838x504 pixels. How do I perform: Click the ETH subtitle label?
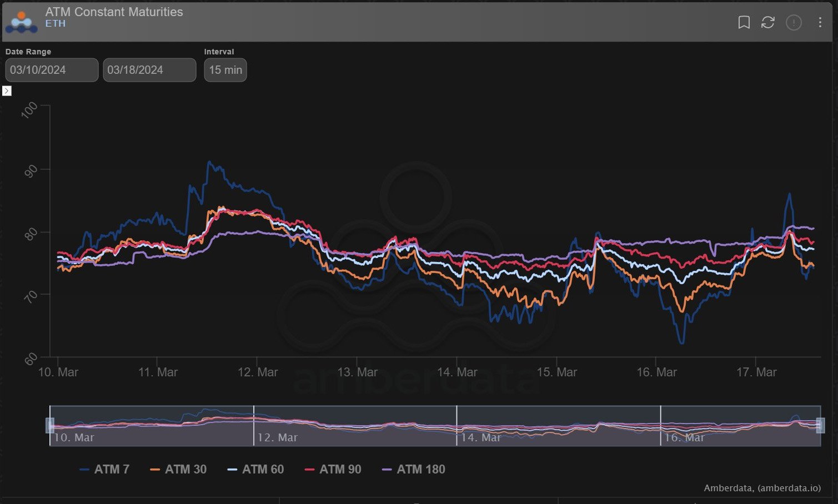point(55,23)
